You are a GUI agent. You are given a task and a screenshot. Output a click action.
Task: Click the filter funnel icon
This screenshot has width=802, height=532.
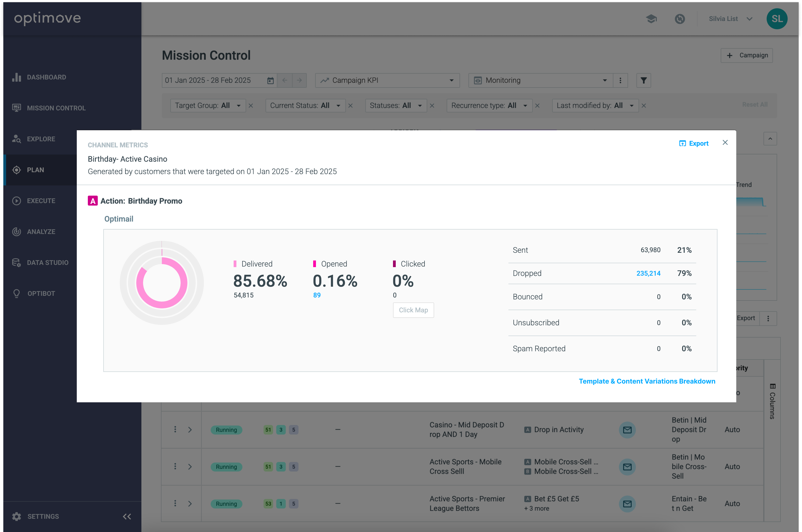(643, 80)
